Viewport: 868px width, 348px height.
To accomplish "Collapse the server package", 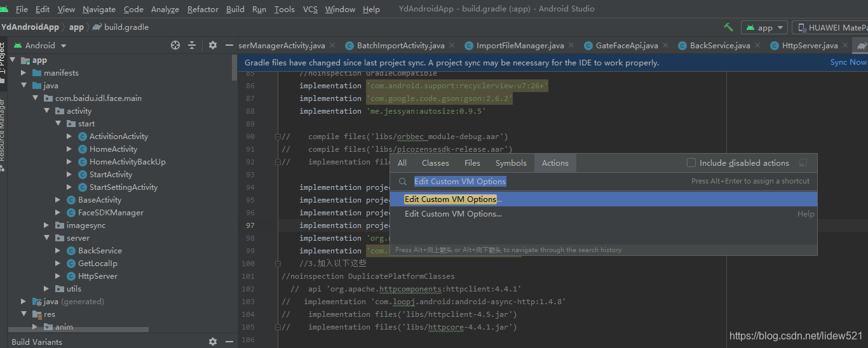I will point(46,238).
